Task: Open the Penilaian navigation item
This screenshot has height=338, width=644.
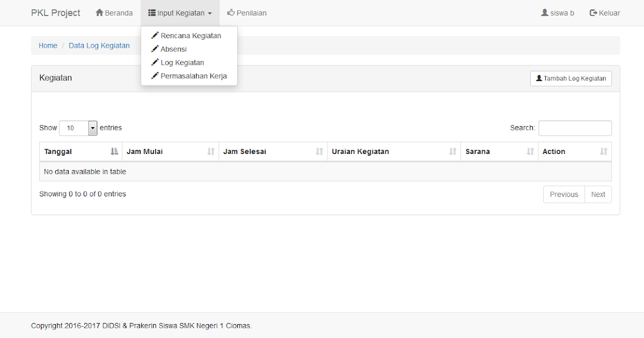Action: pyautogui.click(x=247, y=13)
